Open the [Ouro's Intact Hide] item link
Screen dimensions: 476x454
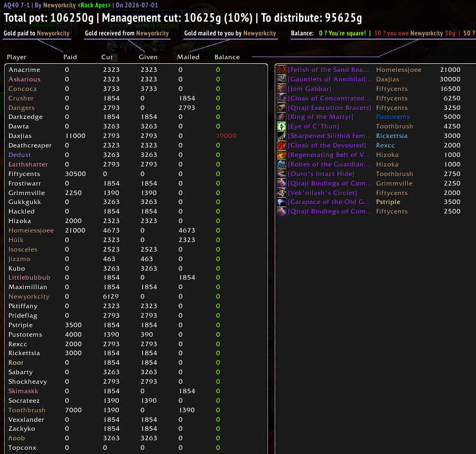pyautogui.click(x=321, y=174)
